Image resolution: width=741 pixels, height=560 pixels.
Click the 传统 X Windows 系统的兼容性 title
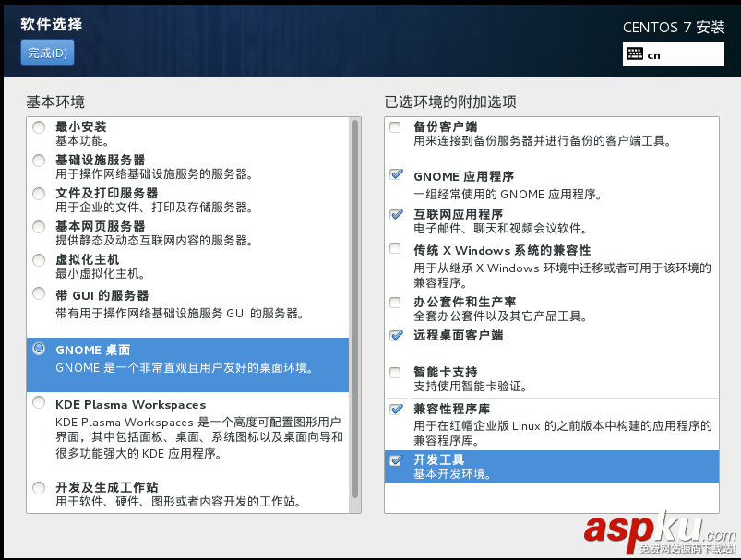pos(502,250)
